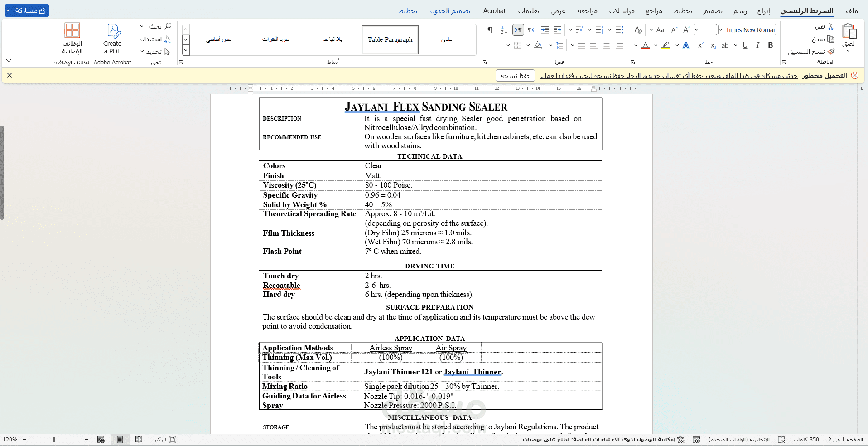
Task: Collapse the ribbon with the chevron
Action: point(9,60)
